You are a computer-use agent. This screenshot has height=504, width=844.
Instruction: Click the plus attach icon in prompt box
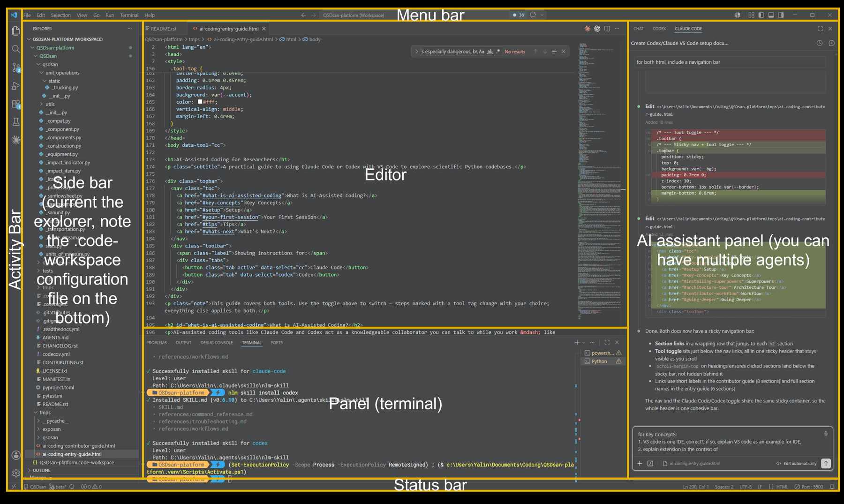[x=640, y=463]
